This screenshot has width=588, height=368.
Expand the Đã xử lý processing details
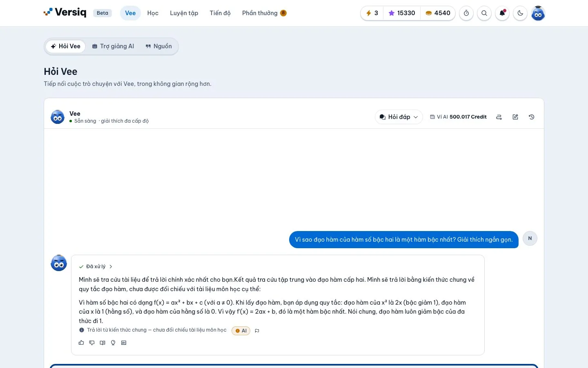click(96, 267)
